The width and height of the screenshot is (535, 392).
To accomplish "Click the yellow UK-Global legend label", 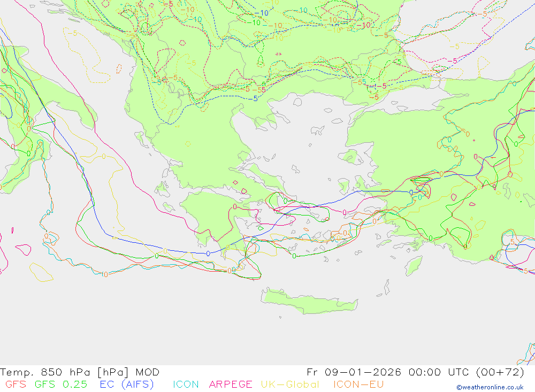I will tap(290, 384).
